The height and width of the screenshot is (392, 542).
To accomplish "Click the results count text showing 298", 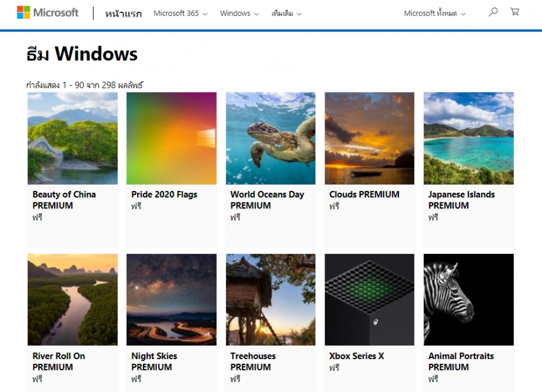I will pyautogui.click(x=85, y=84).
